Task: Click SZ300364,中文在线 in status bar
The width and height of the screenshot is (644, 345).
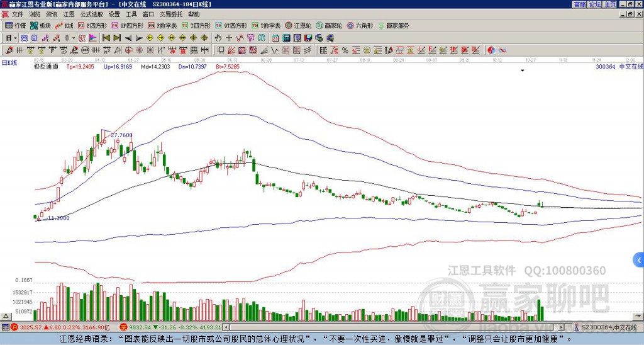Action: click(609, 327)
